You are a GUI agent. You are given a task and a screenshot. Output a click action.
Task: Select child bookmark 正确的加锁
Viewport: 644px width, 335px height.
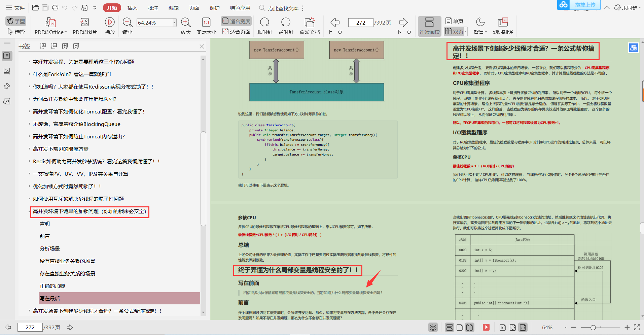[x=52, y=286]
